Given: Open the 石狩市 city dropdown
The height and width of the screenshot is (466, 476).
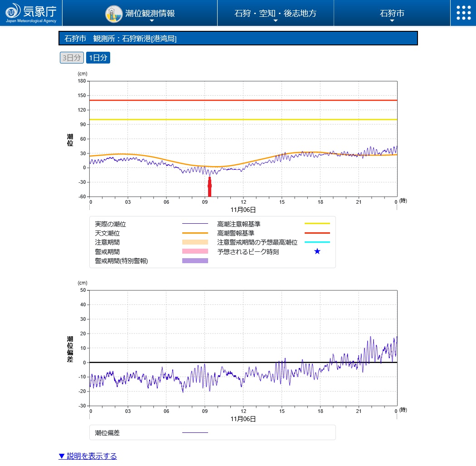Looking at the screenshot, I should pos(392,14).
